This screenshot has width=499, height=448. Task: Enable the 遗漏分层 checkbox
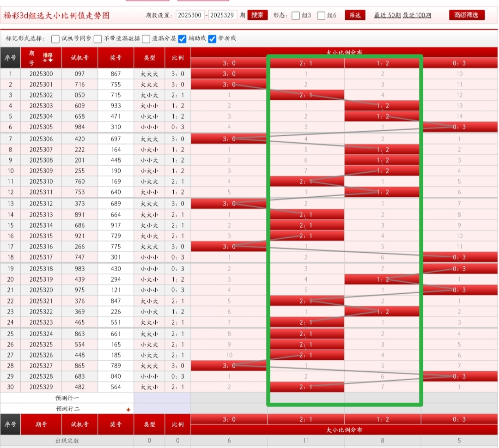coord(146,39)
